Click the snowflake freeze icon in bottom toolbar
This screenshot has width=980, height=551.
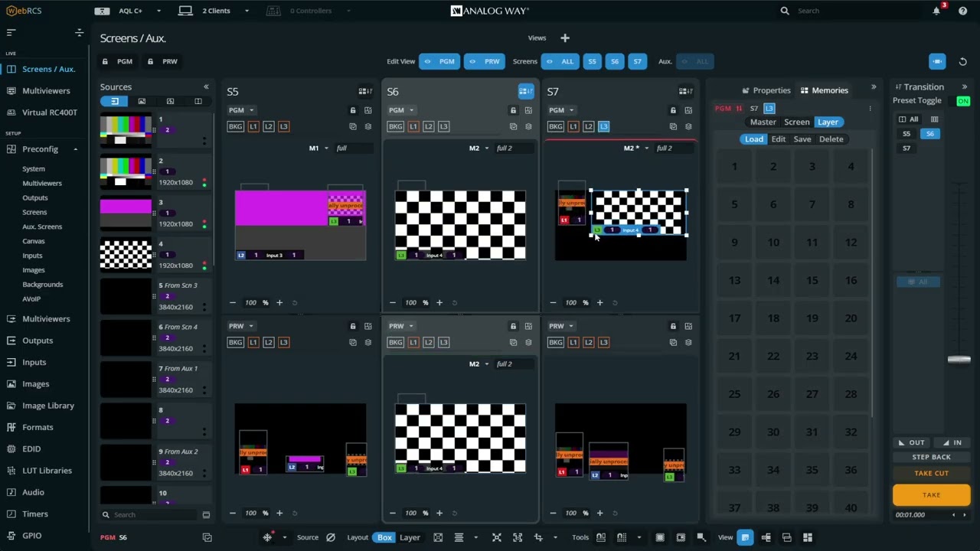tap(267, 537)
